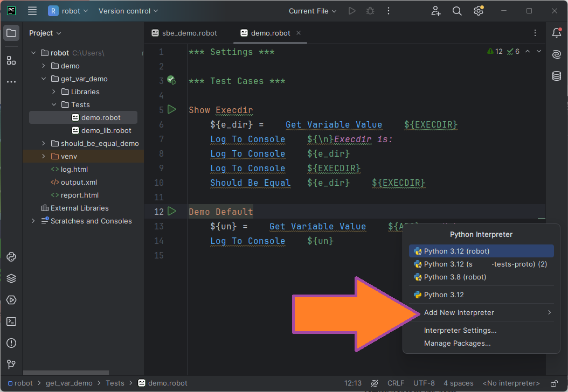Open the robot project dropdown
Image resolution: width=568 pixels, height=392 pixels.
(x=68, y=11)
